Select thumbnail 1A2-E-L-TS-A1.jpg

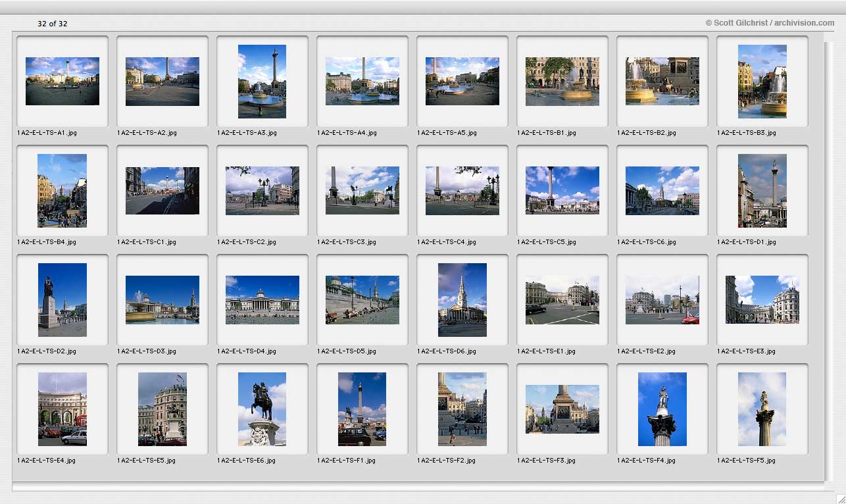62,81
